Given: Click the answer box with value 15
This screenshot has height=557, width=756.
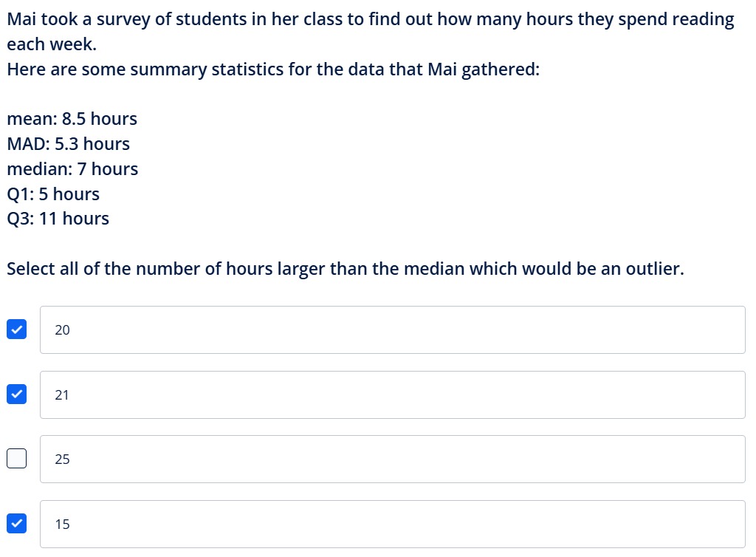Looking at the screenshot, I should pyautogui.click(x=393, y=524).
